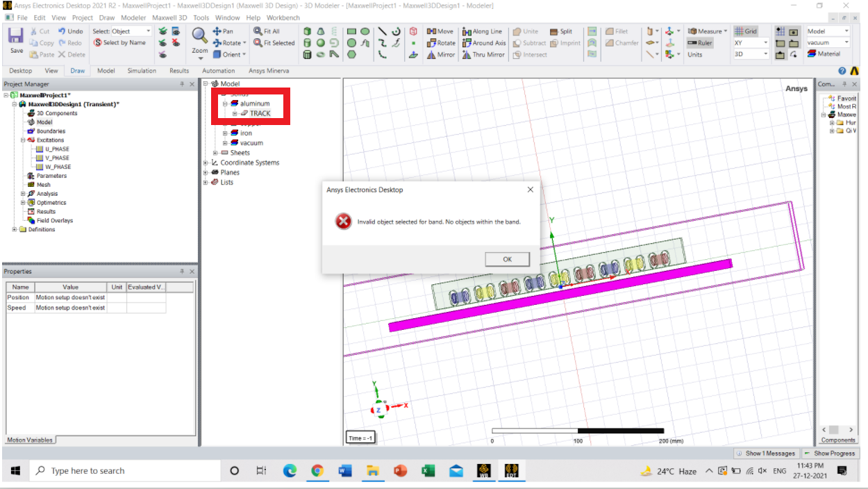Select the TRACK object in model tree
This screenshot has width=868, height=489.
click(256, 113)
